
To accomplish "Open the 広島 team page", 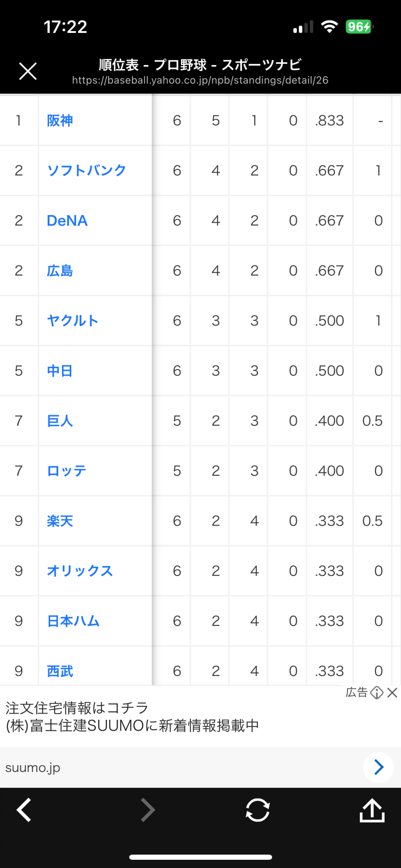I will pyautogui.click(x=60, y=271).
